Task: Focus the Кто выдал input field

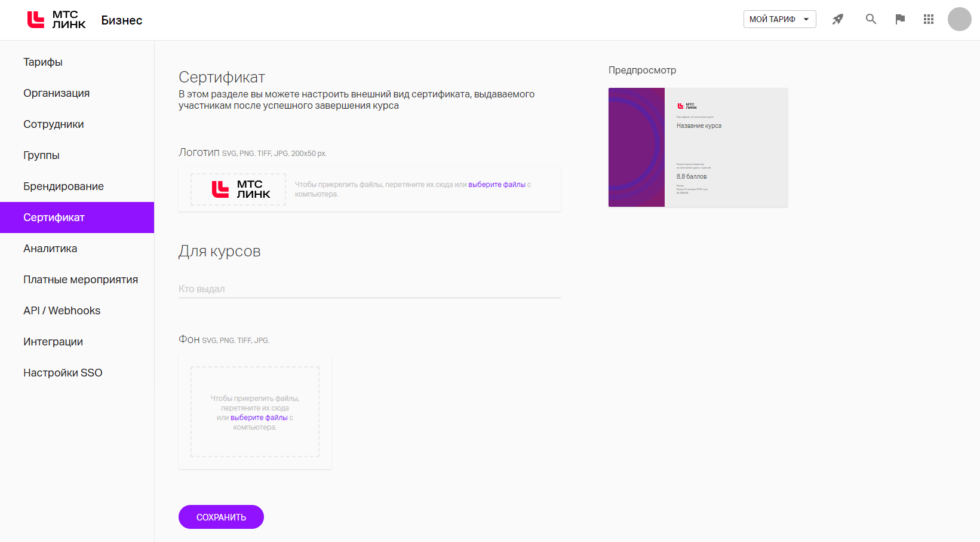Action: coord(369,289)
